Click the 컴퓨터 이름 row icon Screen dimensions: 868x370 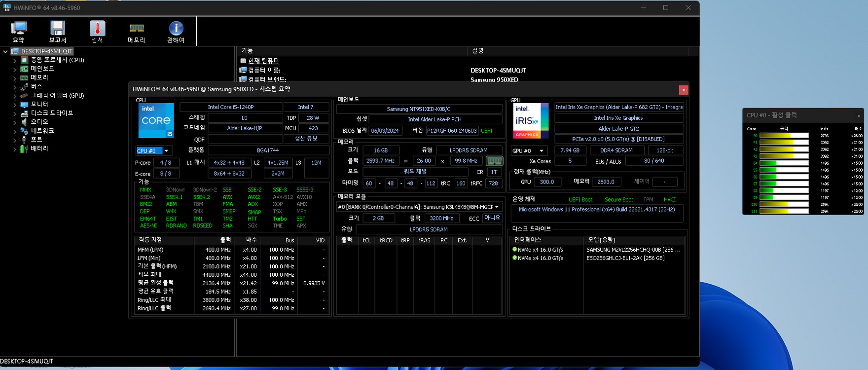click(x=243, y=71)
